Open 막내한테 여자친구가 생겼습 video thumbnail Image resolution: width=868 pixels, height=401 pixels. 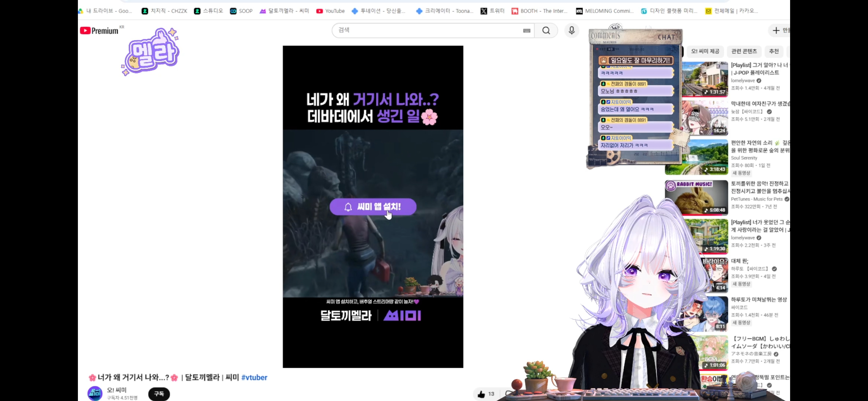(x=705, y=118)
